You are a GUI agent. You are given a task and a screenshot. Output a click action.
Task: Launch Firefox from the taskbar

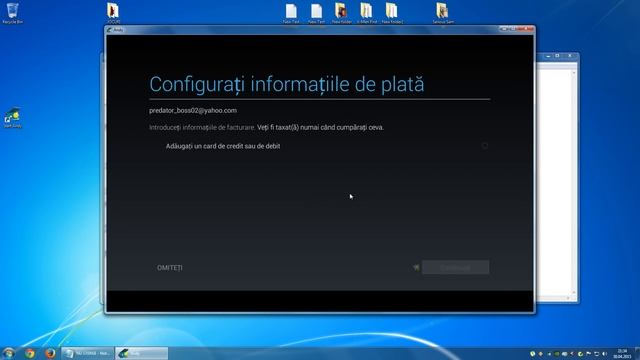(x=50, y=353)
